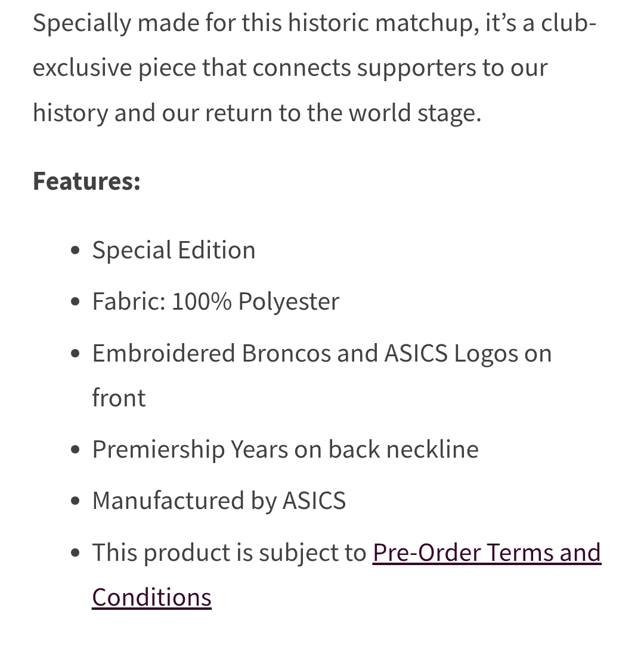Screen dimensions: 644x648
Task: Click the Fabric: 100% Polyester line
Action: point(216,301)
